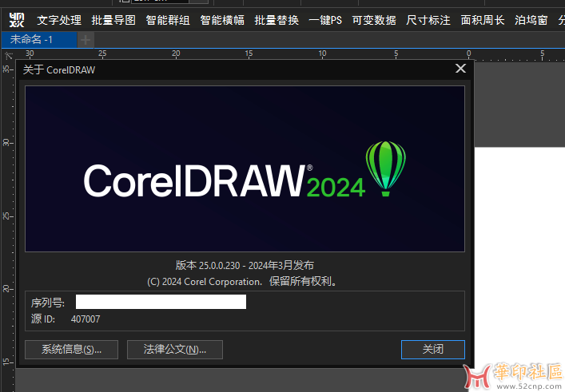Open the 泊坞窗 menu
The image size is (565, 392).
(x=531, y=20)
